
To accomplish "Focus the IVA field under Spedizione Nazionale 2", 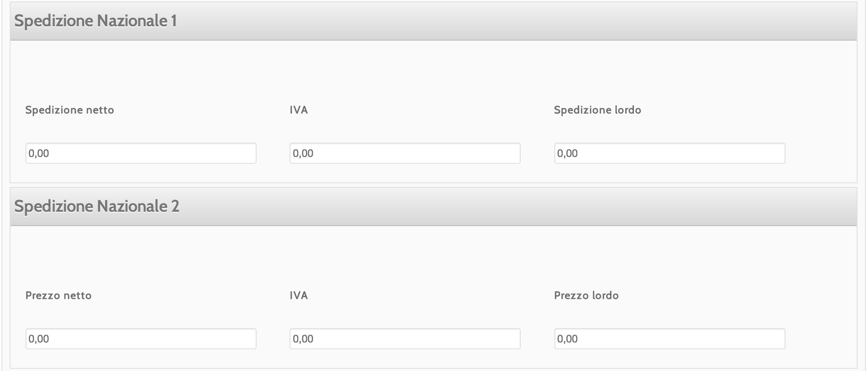I will (x=405, y=339).
